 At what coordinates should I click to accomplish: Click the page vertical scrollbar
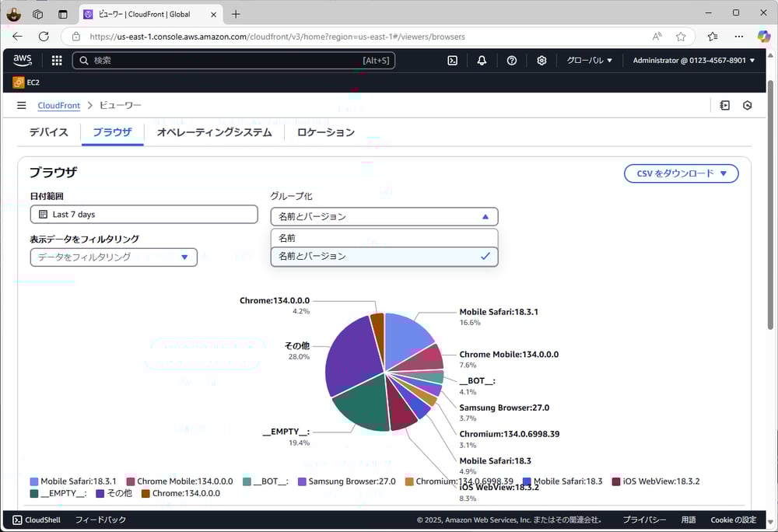coord(770,205)
